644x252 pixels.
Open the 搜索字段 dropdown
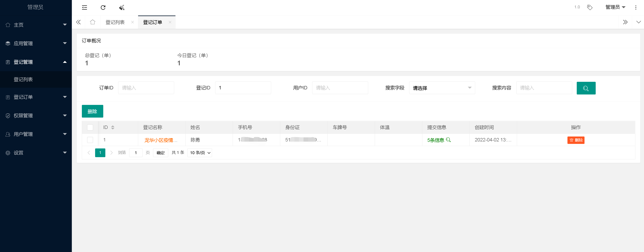coord(442,88)
